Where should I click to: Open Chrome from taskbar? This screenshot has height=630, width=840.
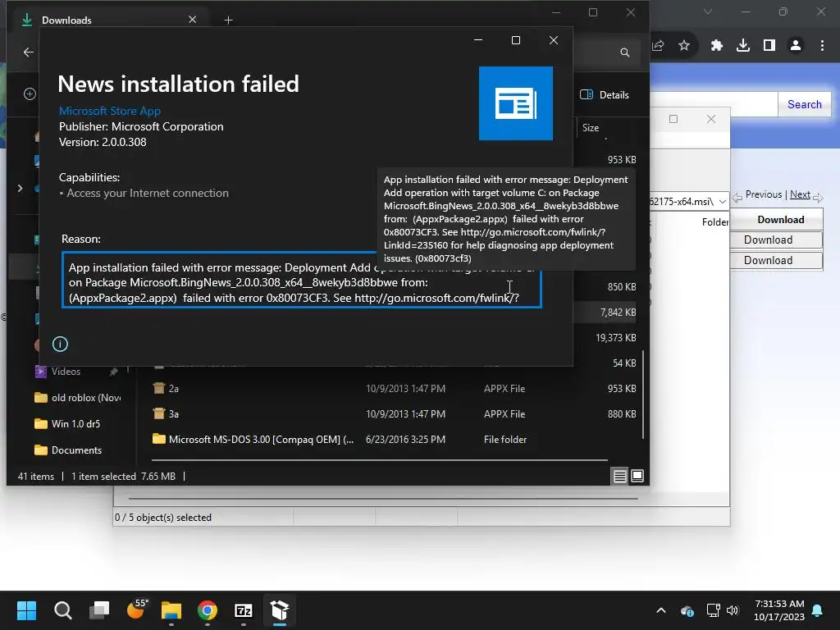pyautogui.click(x=208, y=609)
